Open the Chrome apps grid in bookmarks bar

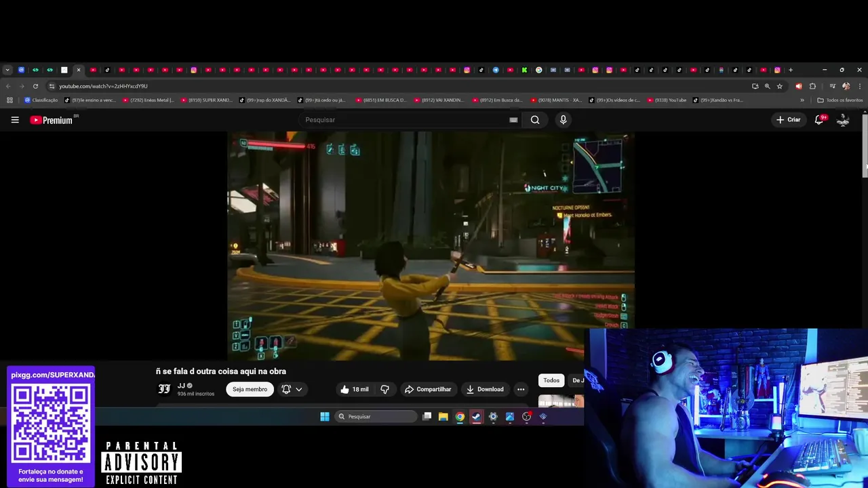(9, 100)
